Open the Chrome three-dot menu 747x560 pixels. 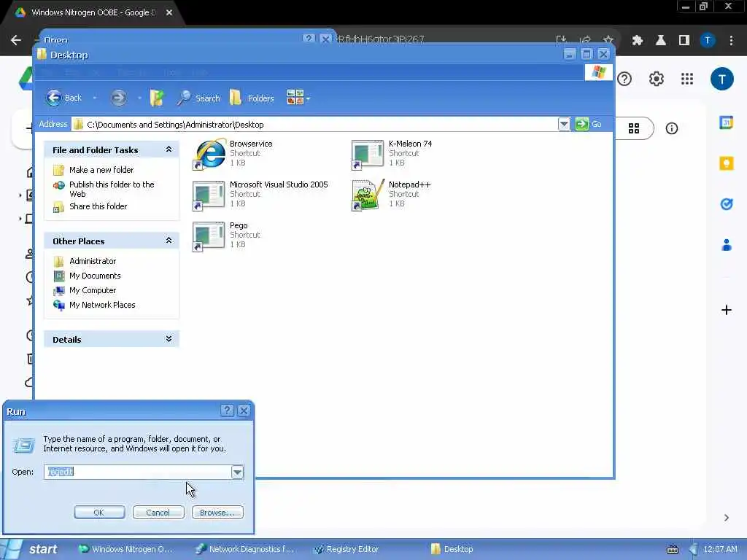click(x=731, y=41)
